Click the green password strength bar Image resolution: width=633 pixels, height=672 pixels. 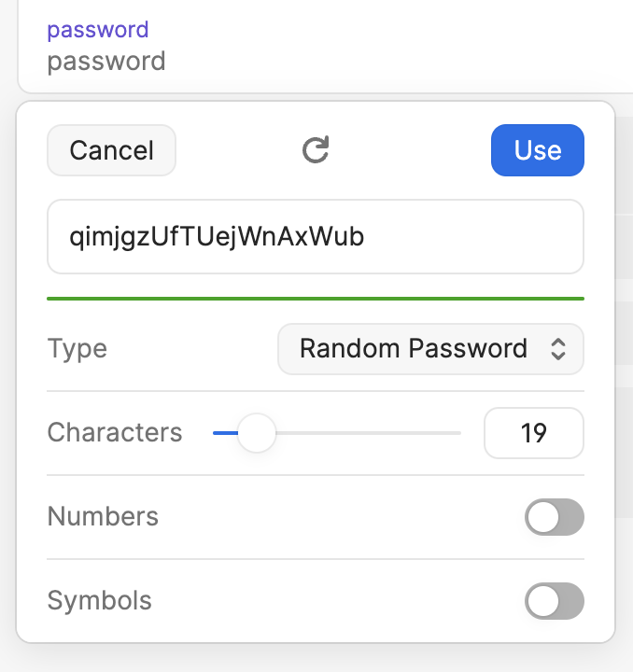tap(316, 299)
